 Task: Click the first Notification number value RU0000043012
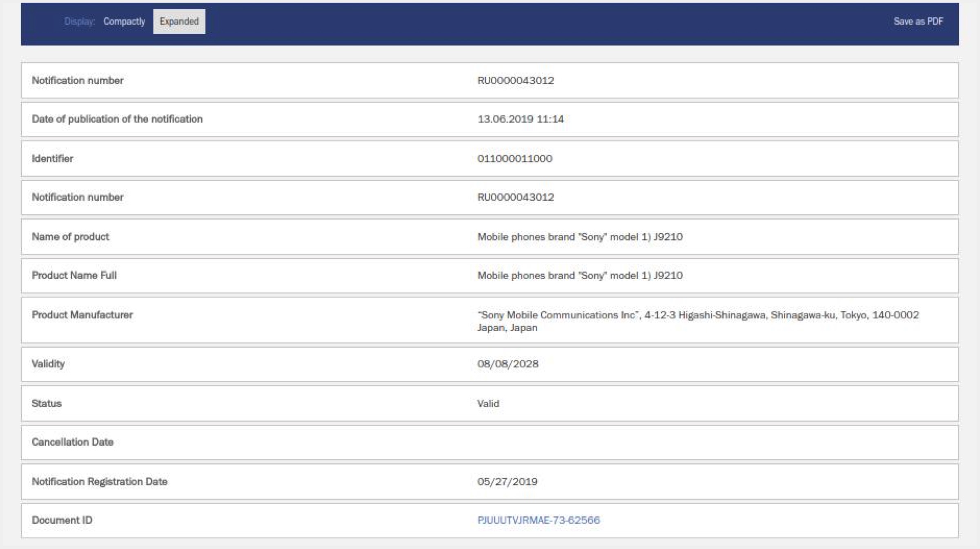pyautogui.click(x=515, y=80)
